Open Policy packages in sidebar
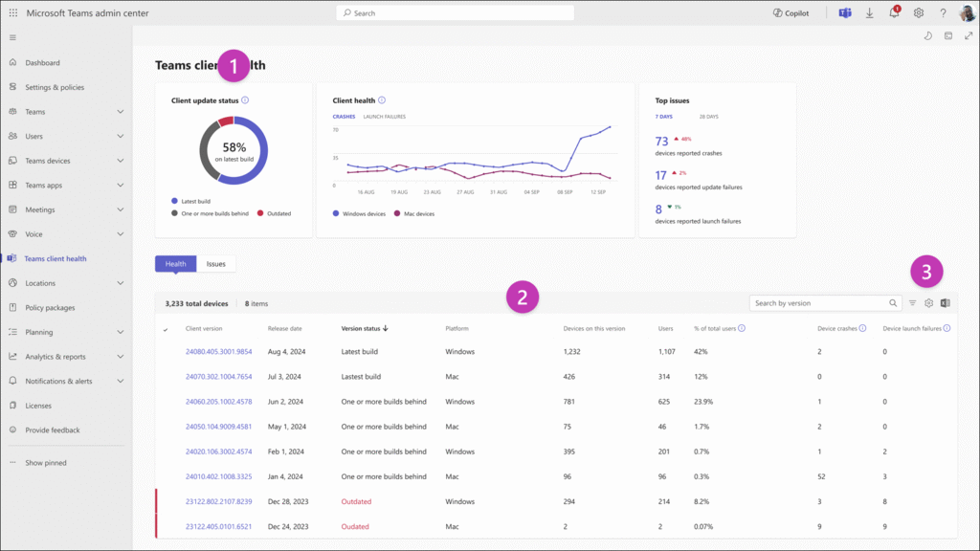 pyautogui.click(x=50, y=307)
